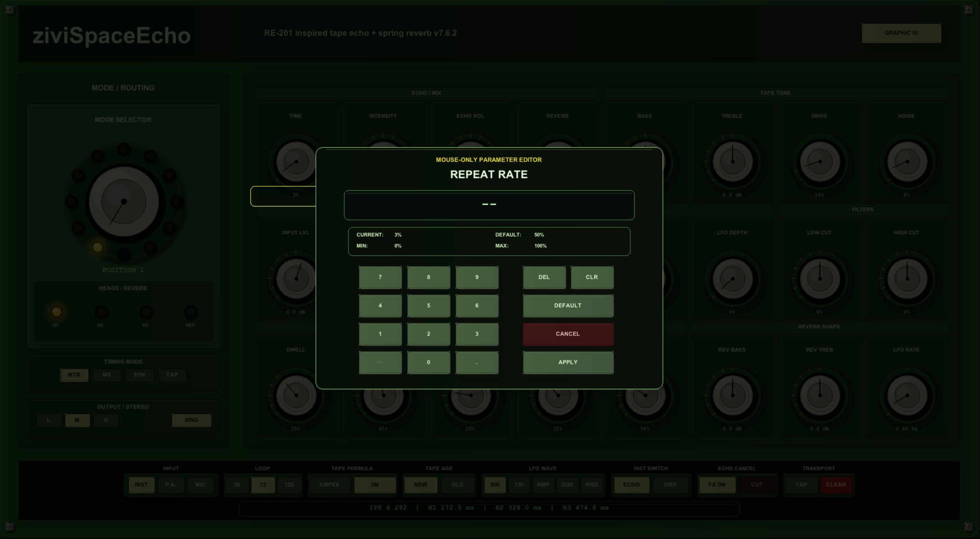Select M output option
Viewport: 980px width, 539px height.
tap(77, 420)
